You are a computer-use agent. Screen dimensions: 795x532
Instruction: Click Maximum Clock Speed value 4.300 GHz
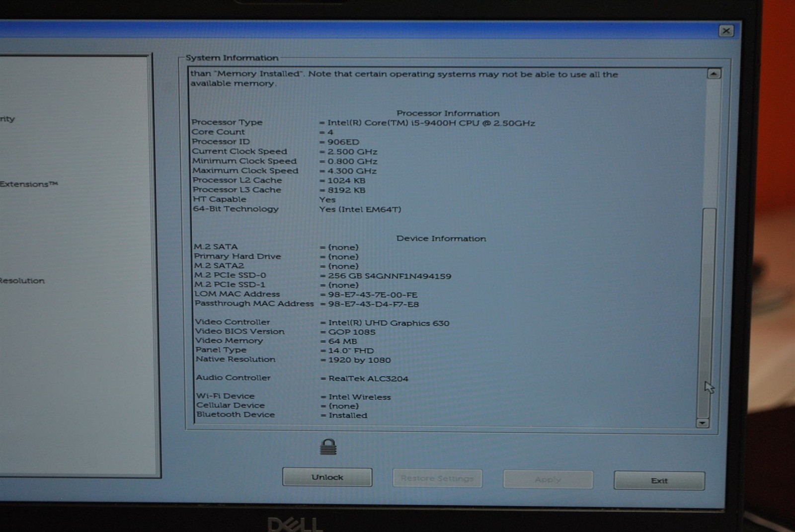tap(352, 171)
